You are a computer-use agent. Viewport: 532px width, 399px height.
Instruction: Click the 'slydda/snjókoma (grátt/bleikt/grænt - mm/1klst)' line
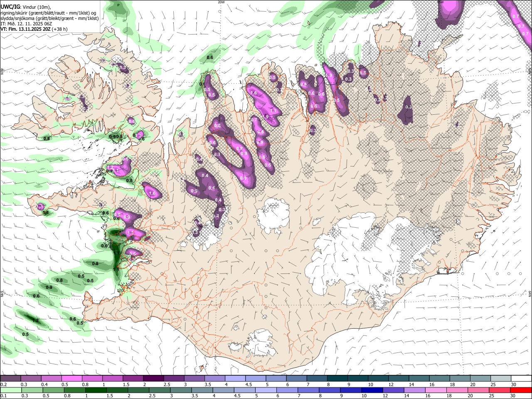[49, 18]
